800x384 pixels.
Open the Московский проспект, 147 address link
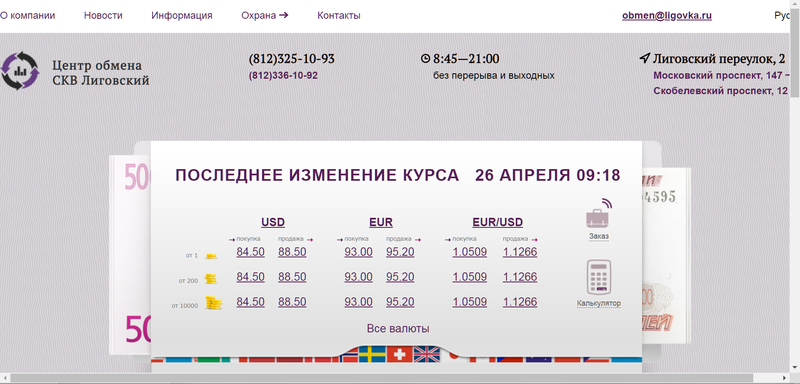point(721,75)
